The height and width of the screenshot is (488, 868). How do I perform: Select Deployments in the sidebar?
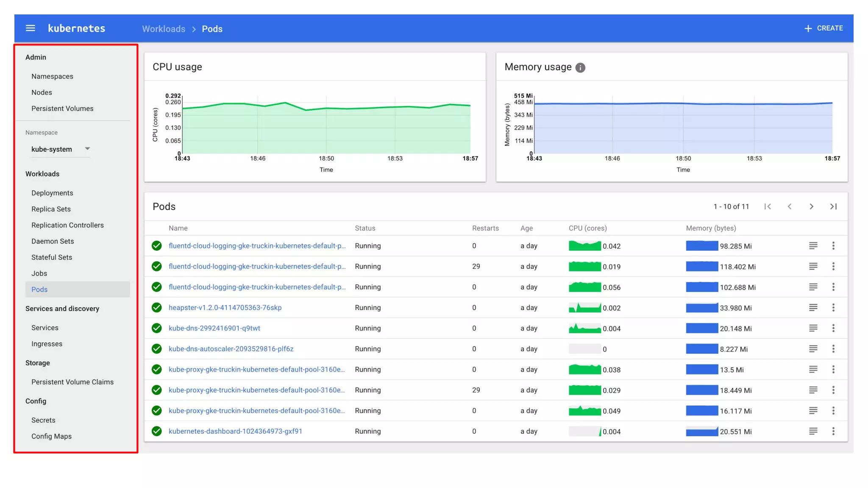coord(52,193)
